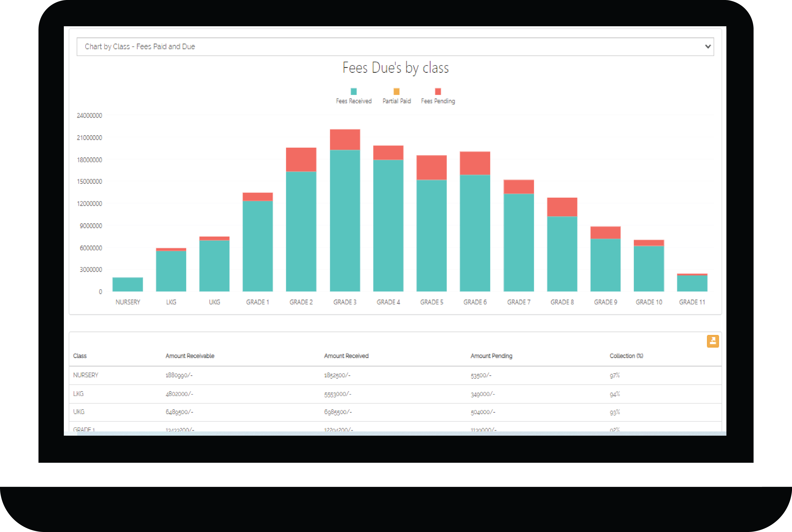This screenshot has width=792, height=532.
Task: Click the Fees Pending legend label
Action: click(438, 101)
